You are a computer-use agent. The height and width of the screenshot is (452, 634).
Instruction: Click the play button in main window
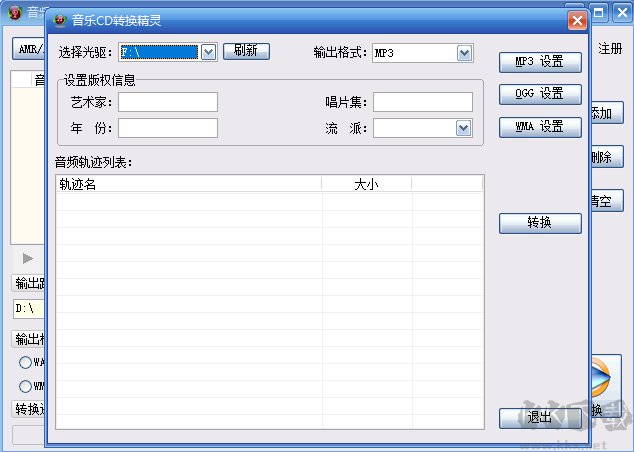[x=28, y=258]
